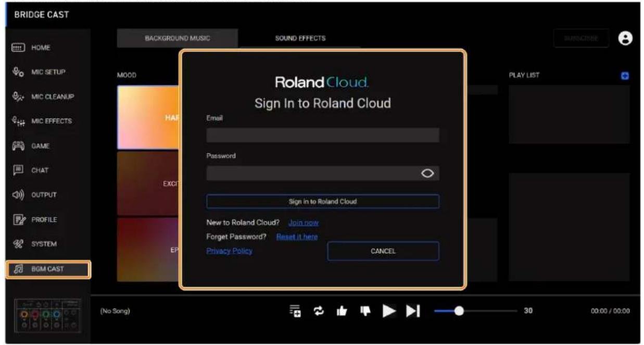644x345 pixels.
Task: Cancel the sign-in dialog
Action: 383,251
